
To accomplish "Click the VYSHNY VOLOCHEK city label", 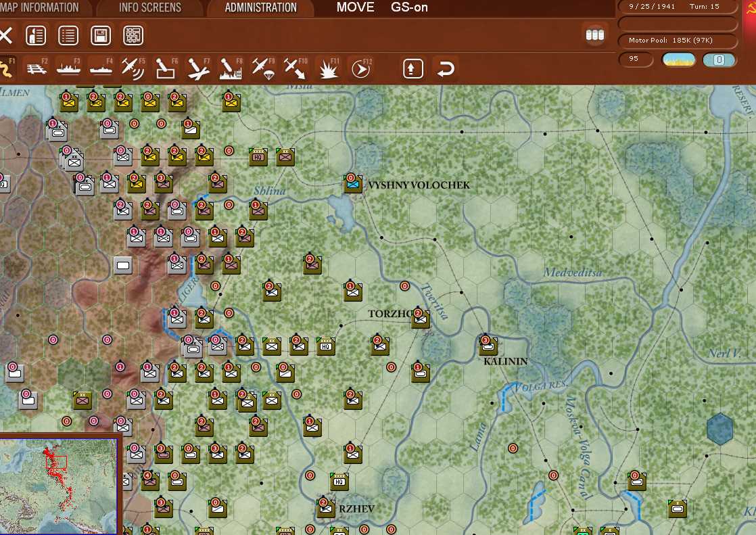I will (x=419, y=185).
